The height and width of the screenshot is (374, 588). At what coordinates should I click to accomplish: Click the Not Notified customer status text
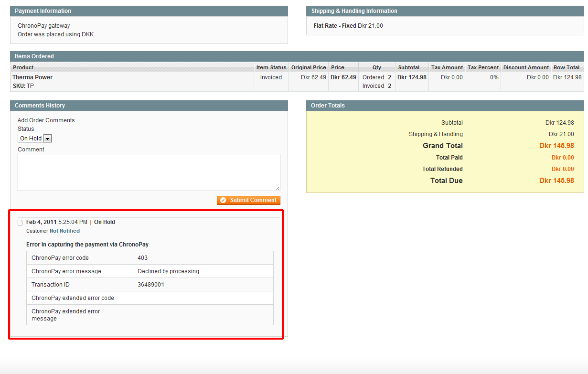pyautogui.click(x=64, y=231)
